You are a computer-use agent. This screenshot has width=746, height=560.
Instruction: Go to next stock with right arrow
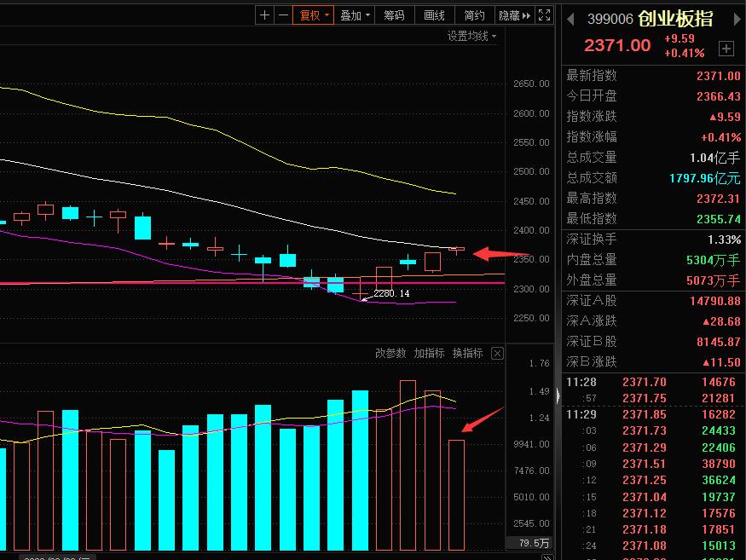pos(737,19)
